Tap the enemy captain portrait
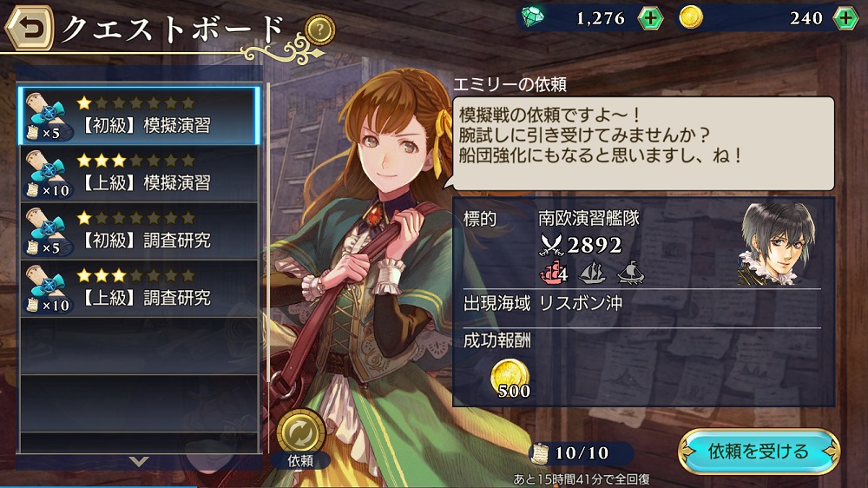The width and height of the screenshot is (868, 488). [x=777, y=244]
